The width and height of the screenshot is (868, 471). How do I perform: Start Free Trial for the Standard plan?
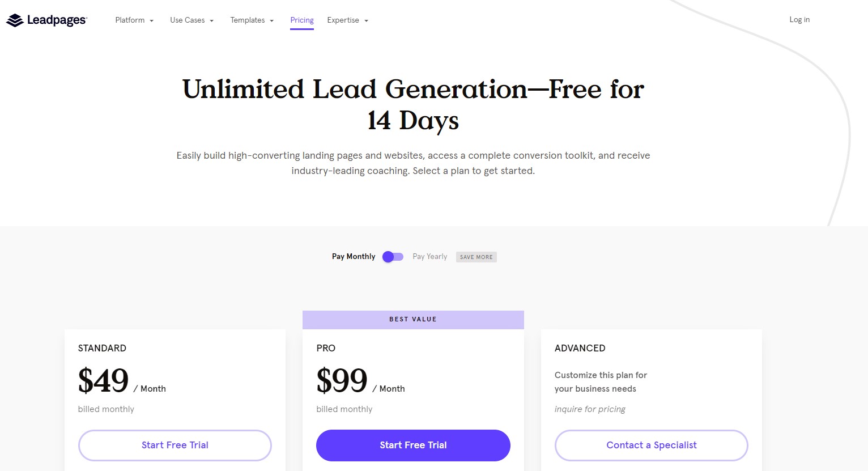tap(175, 445)
